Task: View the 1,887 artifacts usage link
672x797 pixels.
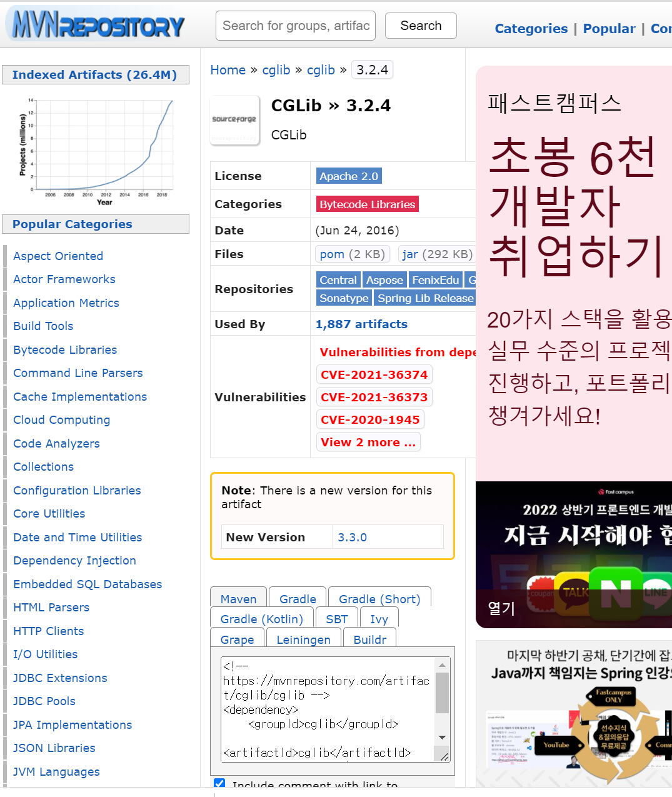Action: point(361,324)
